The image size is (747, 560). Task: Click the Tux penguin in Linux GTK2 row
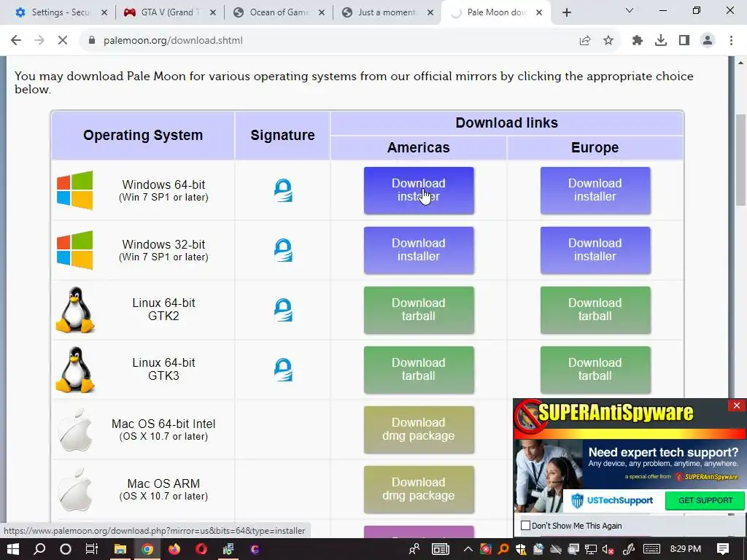(75, 309)
